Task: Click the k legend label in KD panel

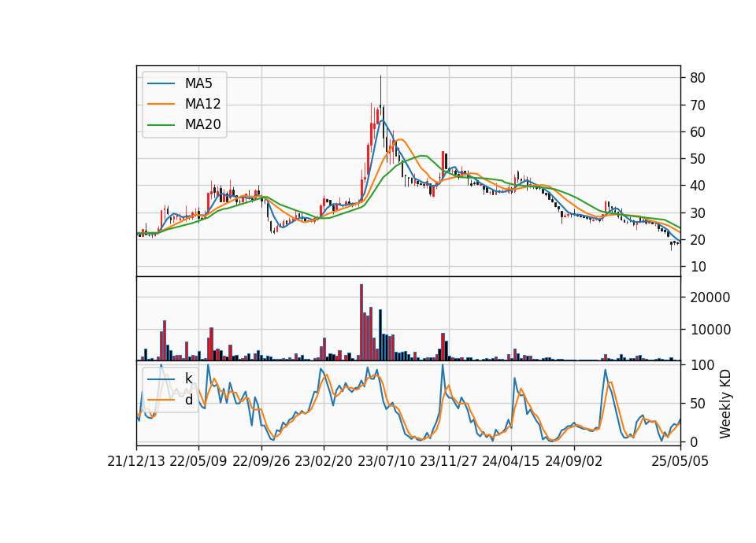Action: (188, 379)
